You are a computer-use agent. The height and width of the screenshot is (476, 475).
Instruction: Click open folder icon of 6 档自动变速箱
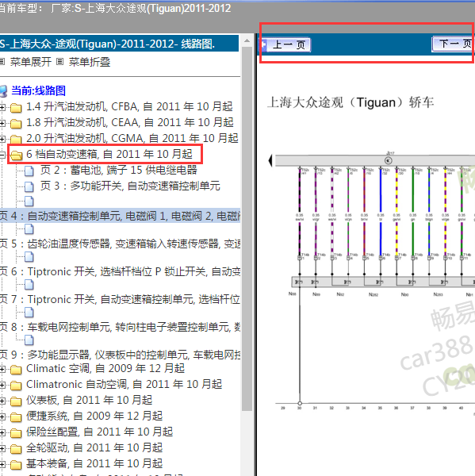coord(16,155)
